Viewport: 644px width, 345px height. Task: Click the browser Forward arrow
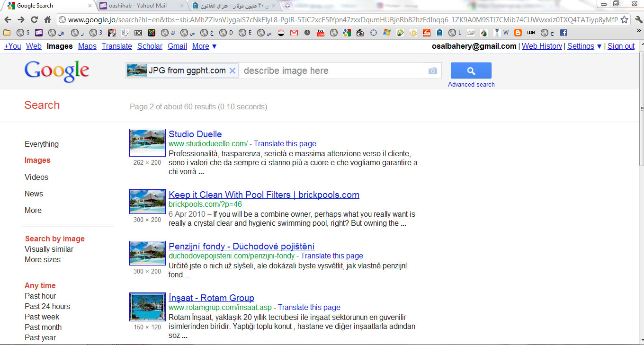[x=21, y=19]
